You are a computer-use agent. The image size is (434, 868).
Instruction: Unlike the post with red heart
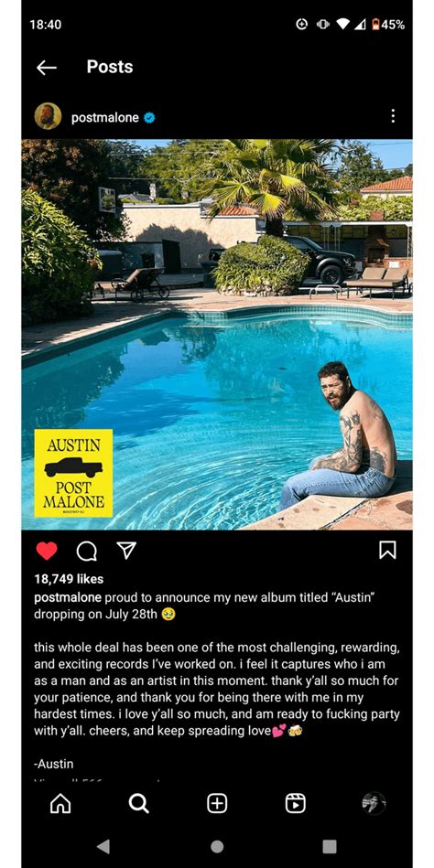click(x=47, y=551)
